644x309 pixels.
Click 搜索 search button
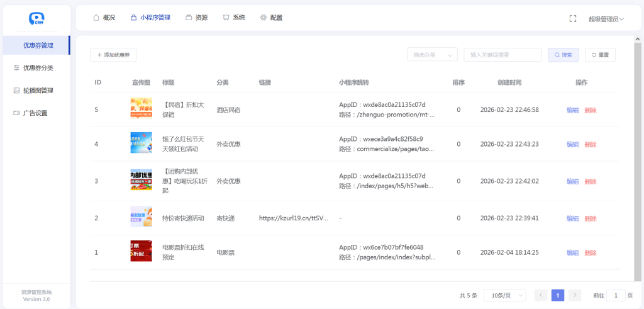point(563,55)
